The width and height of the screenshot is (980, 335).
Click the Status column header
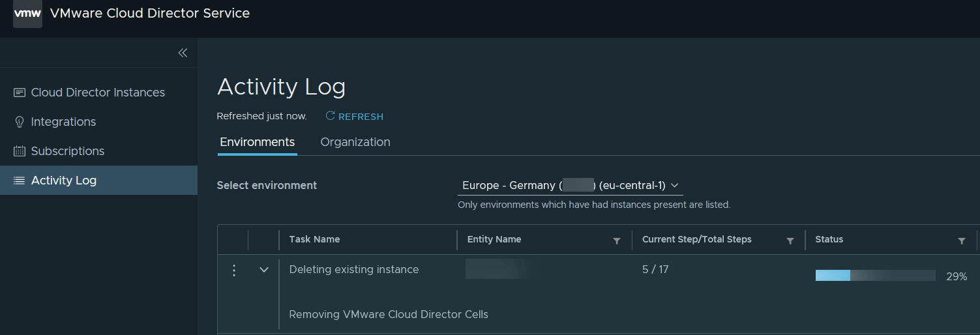(x=829, y=239)
